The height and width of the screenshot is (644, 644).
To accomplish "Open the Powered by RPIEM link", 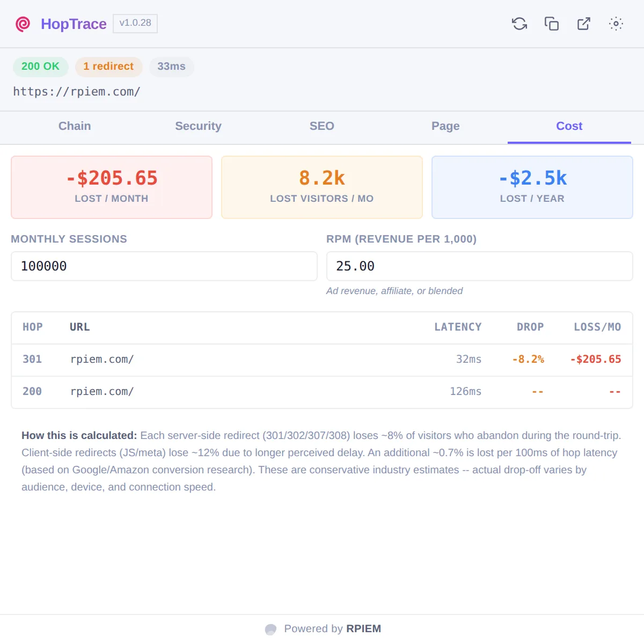I will [323, 629].
